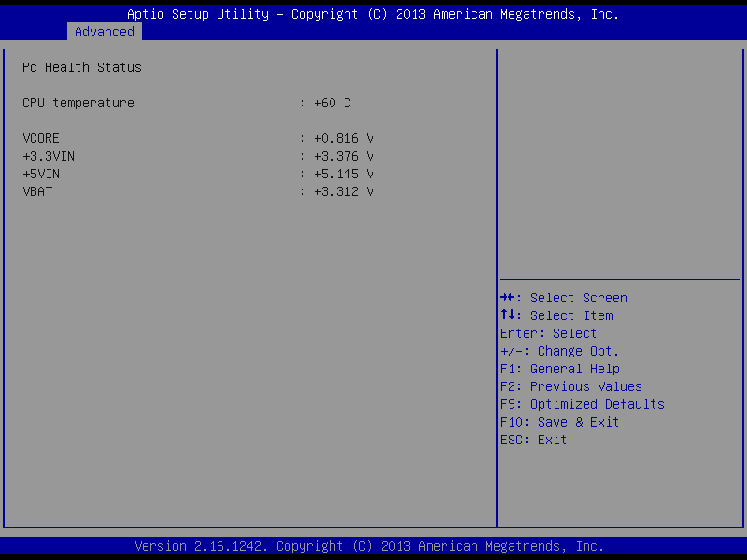Select the CPU temperature label

(x=78, y=103)
